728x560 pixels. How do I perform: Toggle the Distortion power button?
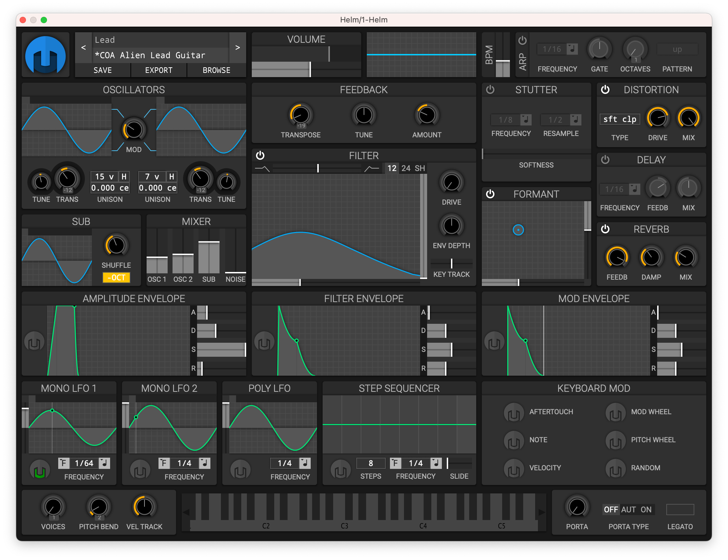(605, 90)
